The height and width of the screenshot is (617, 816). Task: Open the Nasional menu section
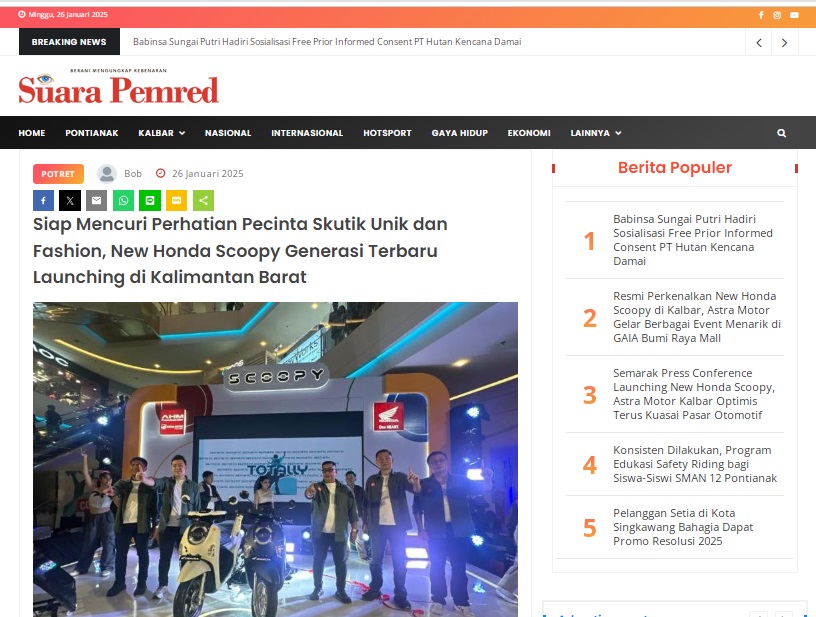228,133
